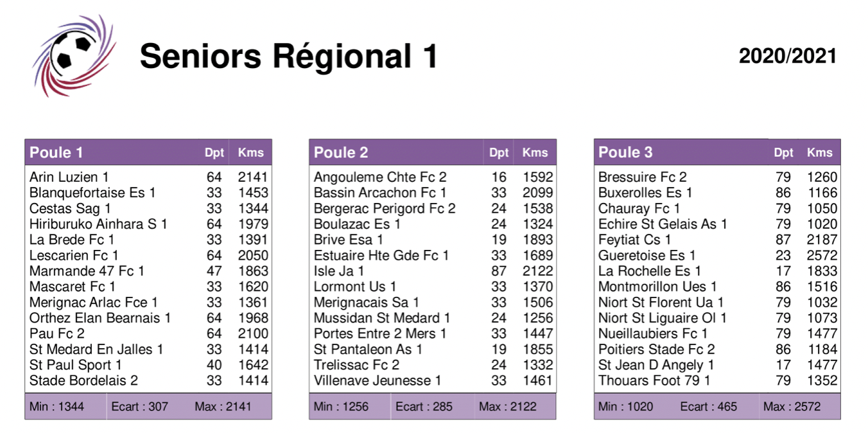Click the Kms column header in Poule 1
Viewport: 868px width, 433px height.
click(x=250, y=152)
